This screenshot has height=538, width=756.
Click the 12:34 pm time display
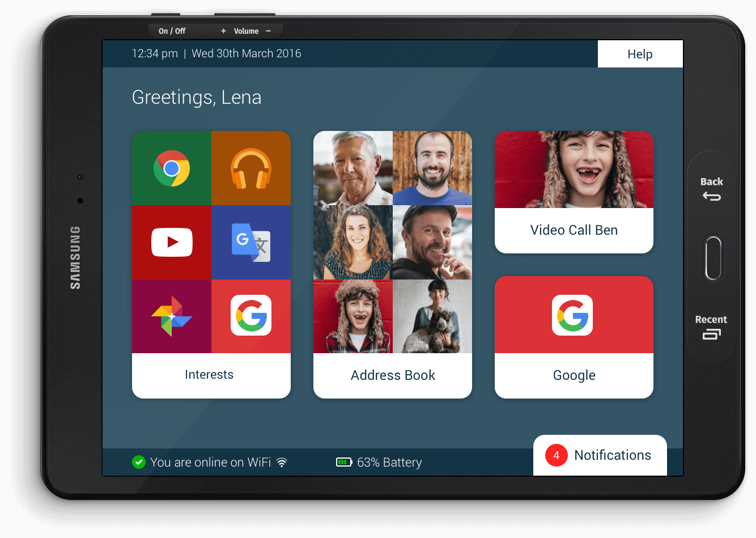point(155,53)
